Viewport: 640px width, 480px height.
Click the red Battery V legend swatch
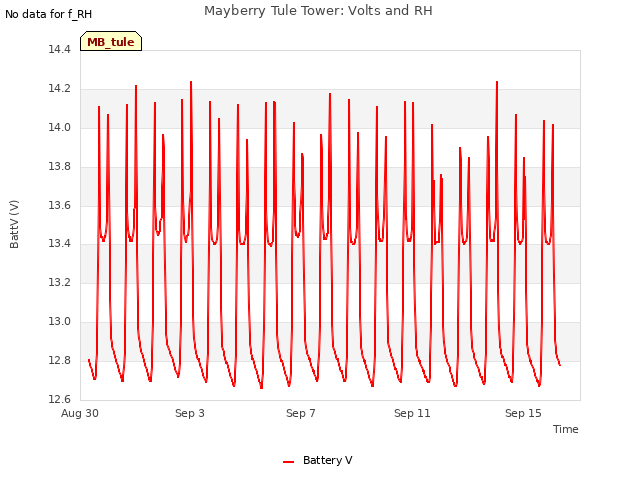[289, 462]
